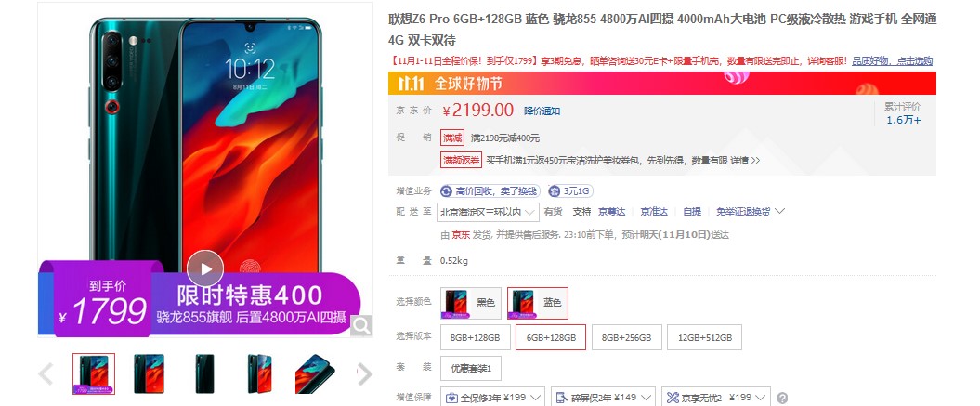Select 黑色 color option
Image resolution: width=980 pixels, height=406 pixels.
point(471,304)
